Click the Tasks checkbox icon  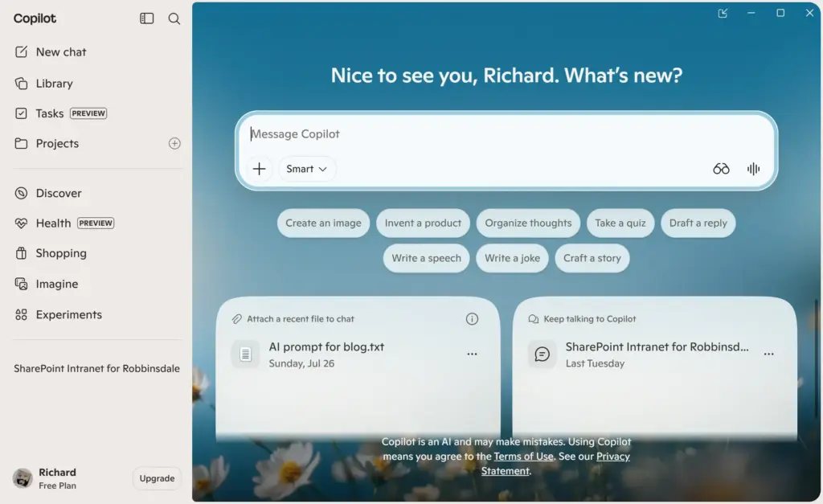[x=21, y=113]
